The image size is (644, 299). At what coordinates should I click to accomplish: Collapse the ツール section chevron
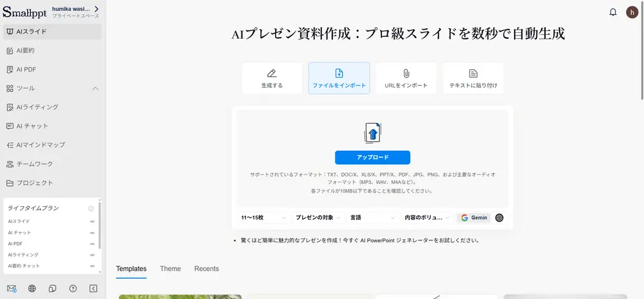95,88
